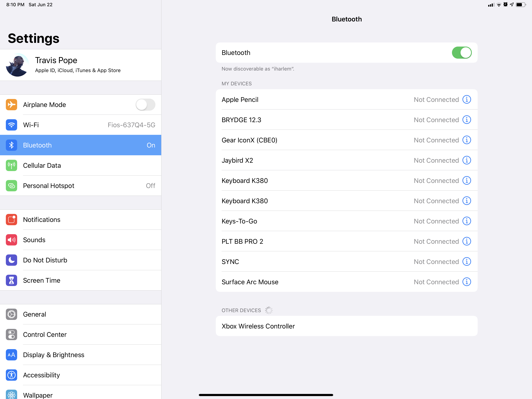The image size is (532, 399).
Task: Open Do Not Disturb settings
Action: pos(81,260)
